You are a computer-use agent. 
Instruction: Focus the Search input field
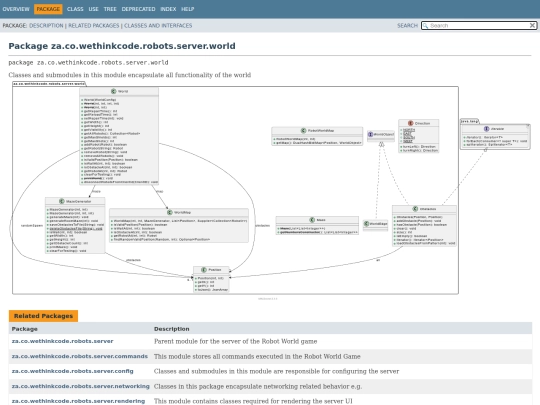(x=479, y=25)
